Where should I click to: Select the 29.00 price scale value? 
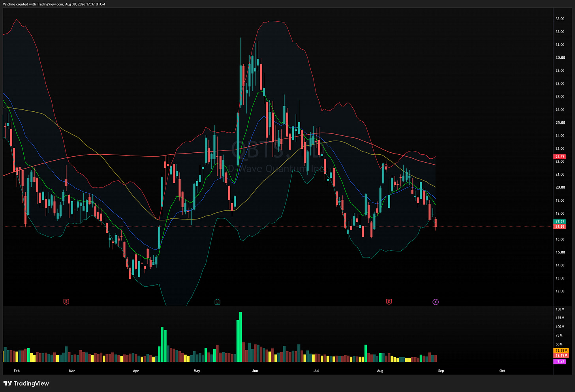pos(560,71)
